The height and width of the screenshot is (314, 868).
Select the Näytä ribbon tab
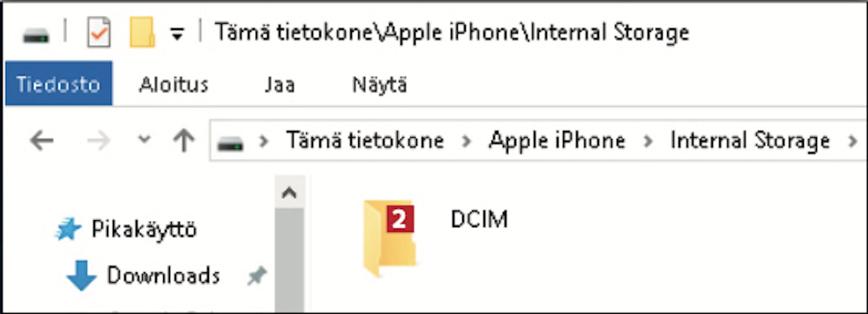pyautogui.click(x=380, y=85)
